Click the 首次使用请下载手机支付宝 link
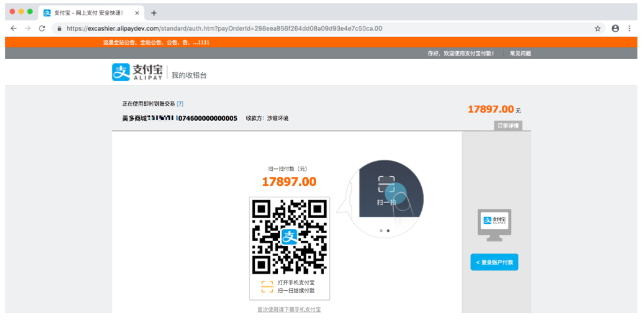Screen dimensions: 644x325 289,309
